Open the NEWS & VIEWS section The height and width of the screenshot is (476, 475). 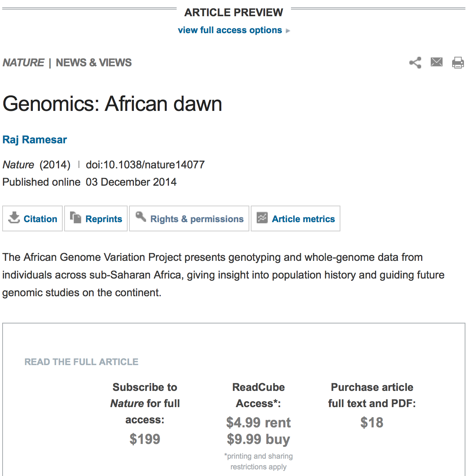click(x=94, y=63)
